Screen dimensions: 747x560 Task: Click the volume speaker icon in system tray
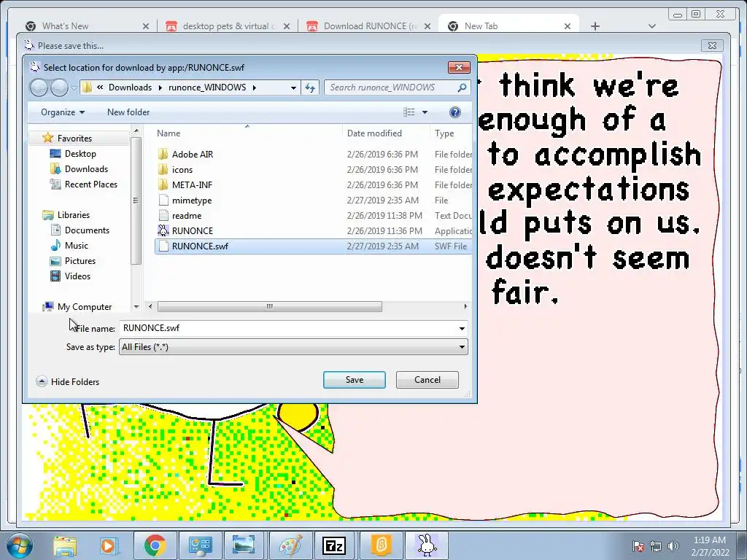coord(673,546)
